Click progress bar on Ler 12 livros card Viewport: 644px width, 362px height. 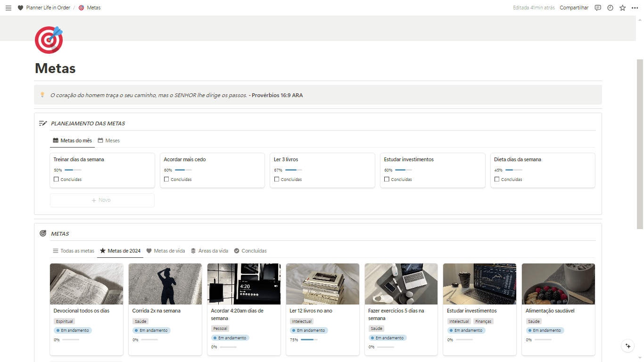point(309,339)
